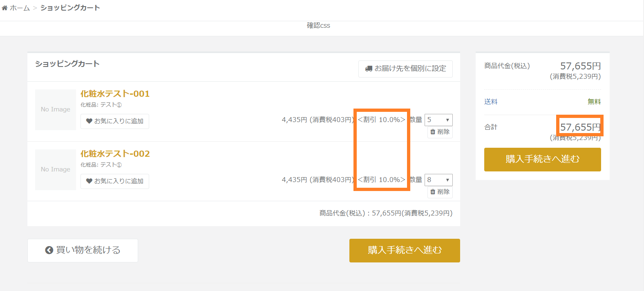The height and width of the screenshot is (291, 644).
Task: Expand quantity dropdown showing 8
Action: tap(438, 180)
